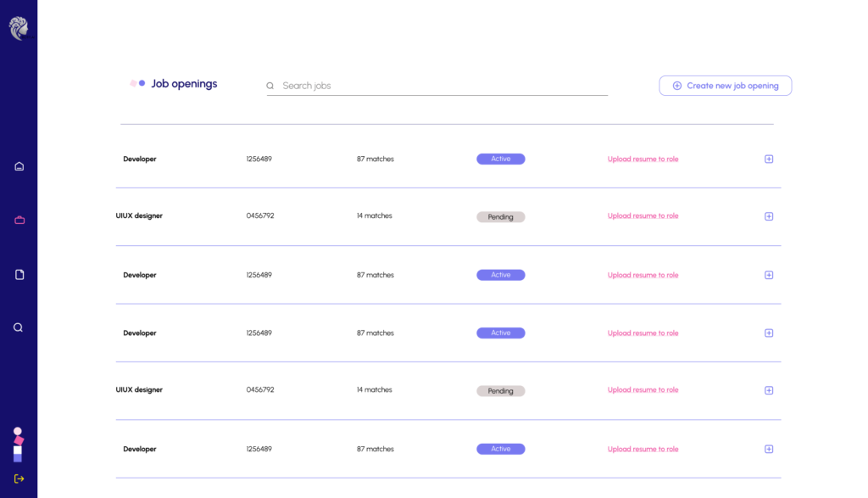Expand the first Developer row with plus icon
The height and width of the screenshot is (498, 868).
pyautogui.click(x=769, y=159)
